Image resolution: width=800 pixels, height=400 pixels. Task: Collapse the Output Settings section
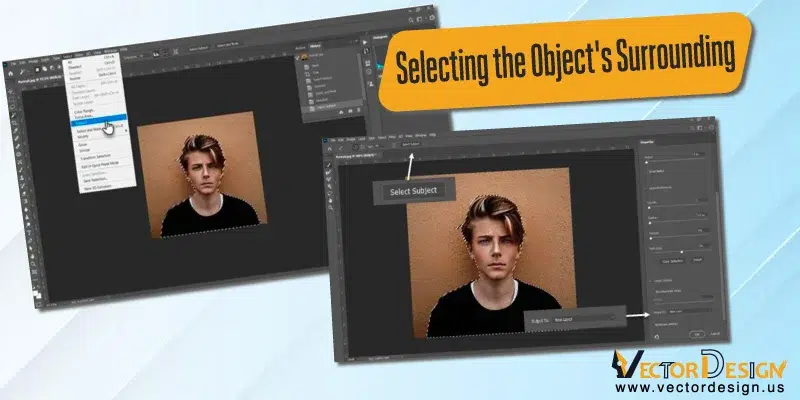649,281
